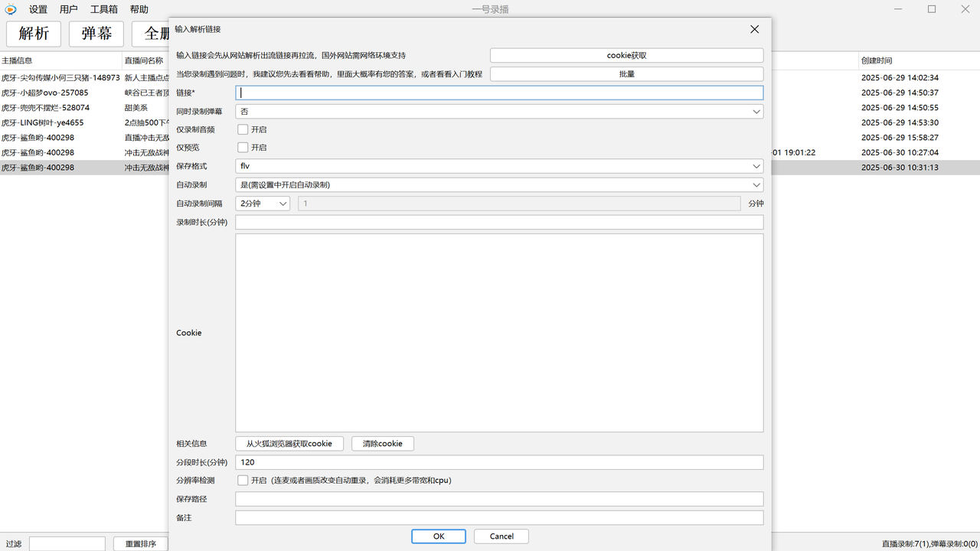Enable the 仅录制音频 checkbox
This screenshot has height=551, width=980.
point(243,129)
